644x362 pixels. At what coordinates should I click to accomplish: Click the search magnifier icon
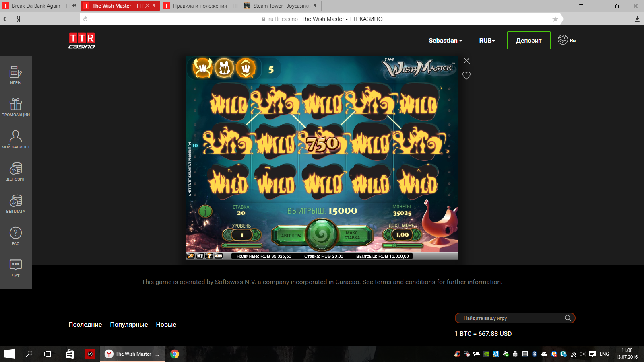click(x=568, y=318)
